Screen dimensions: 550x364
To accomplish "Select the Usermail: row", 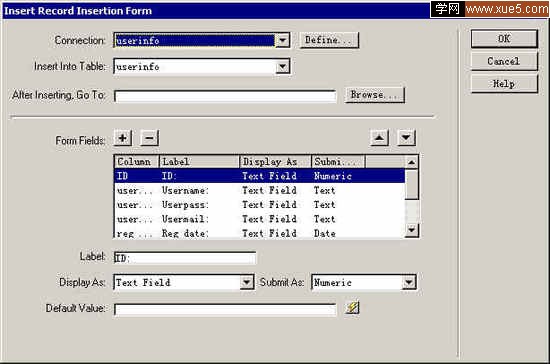I will click(x=260, y=219).
